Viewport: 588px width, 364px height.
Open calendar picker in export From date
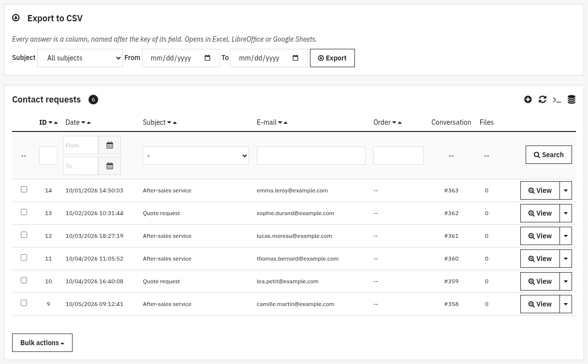pos(208,58)
